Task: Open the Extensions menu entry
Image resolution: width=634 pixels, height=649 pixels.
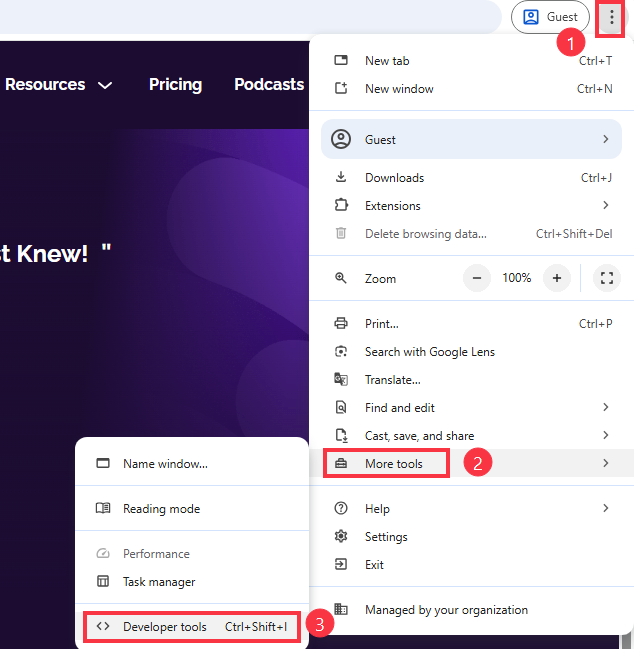Action: coord(472,206)
